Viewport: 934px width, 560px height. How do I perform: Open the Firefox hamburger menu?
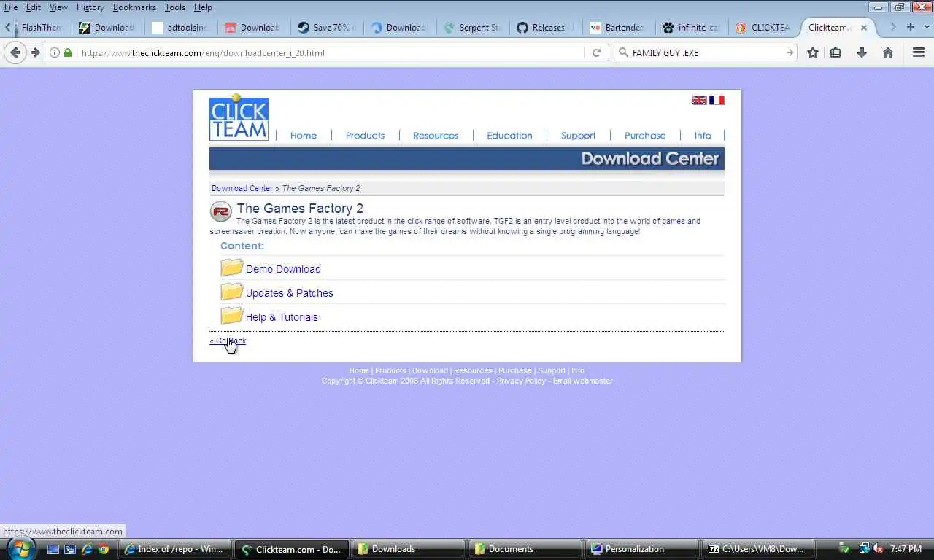coord(919,52)
